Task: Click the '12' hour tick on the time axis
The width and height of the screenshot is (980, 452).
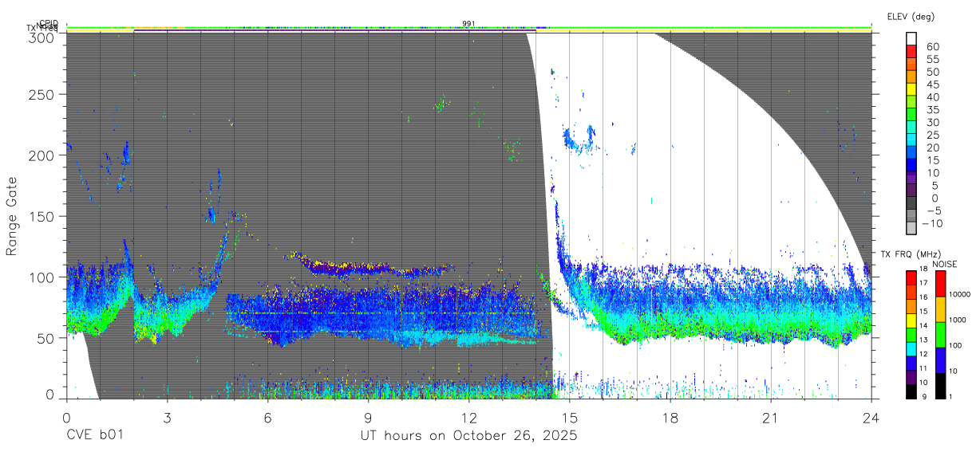Action: click(x=469, y=417)
